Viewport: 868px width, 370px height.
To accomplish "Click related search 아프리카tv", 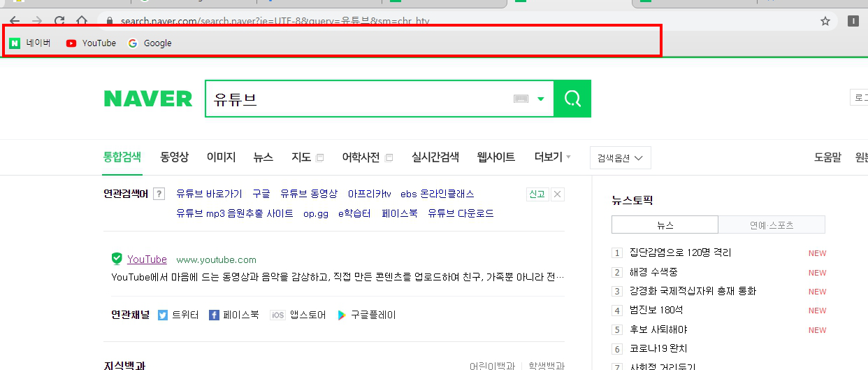I will [x=369, y=194].
